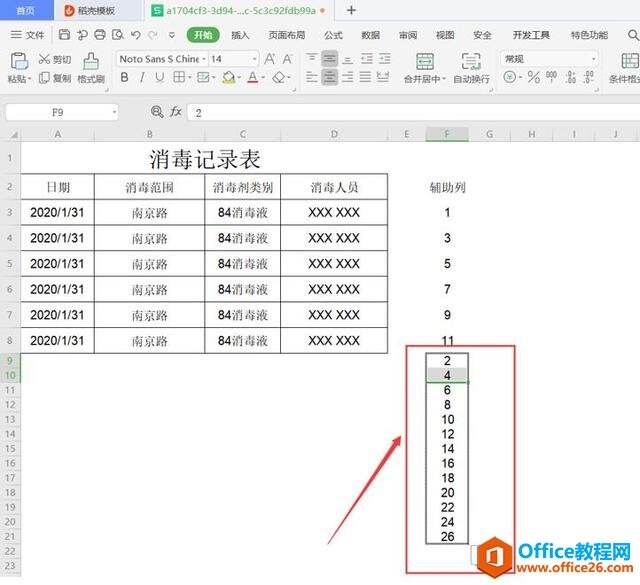Toggle vertical middle alignment

point(329,59)
